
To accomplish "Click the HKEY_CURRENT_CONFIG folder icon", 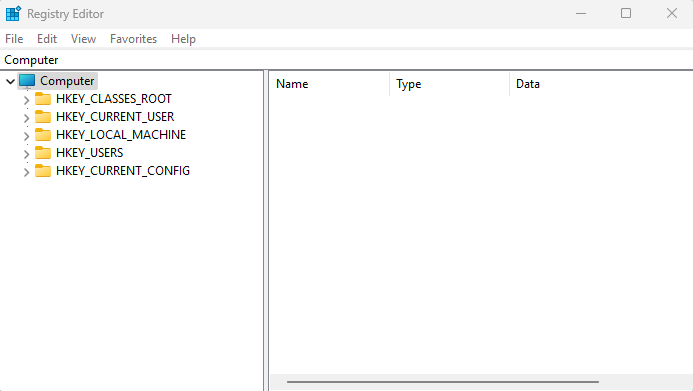I will (x=43, y=171).
